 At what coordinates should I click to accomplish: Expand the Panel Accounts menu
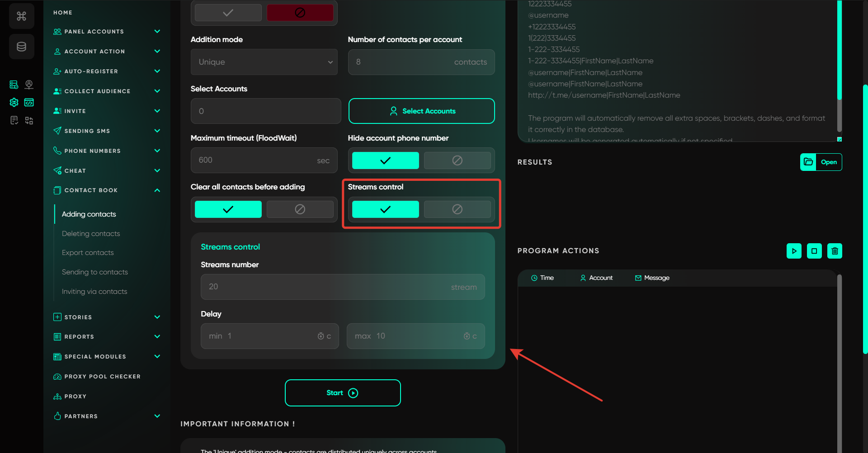click(x=157, y=32)
